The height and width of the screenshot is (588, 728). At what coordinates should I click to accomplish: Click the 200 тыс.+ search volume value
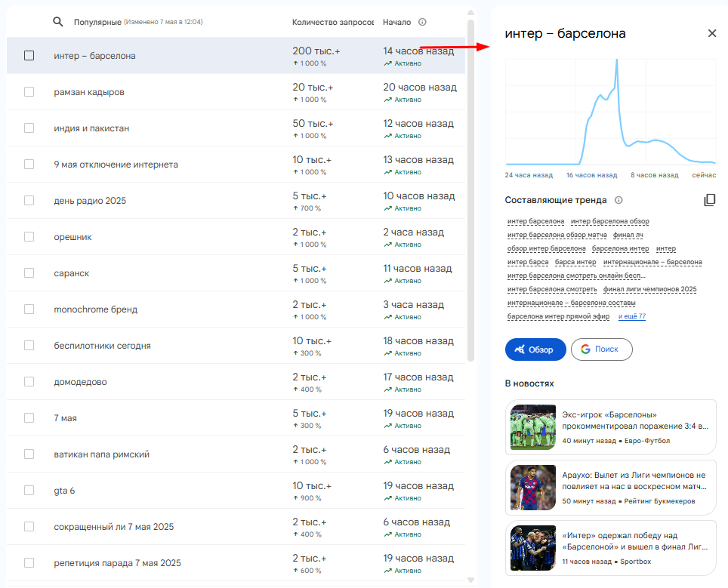[316, 51]
